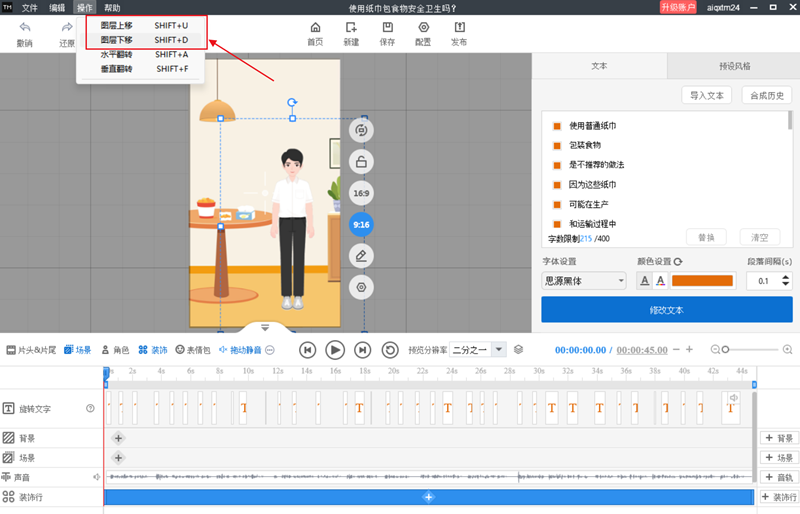Open the orange color swatch

click(x=702, y=281)
